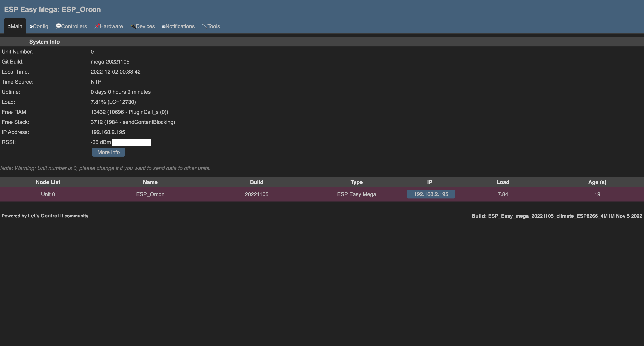Screen dimensions: 644x346
Task: Select the envelope icon next to Notifications
Action: click(x=164, y=26)
